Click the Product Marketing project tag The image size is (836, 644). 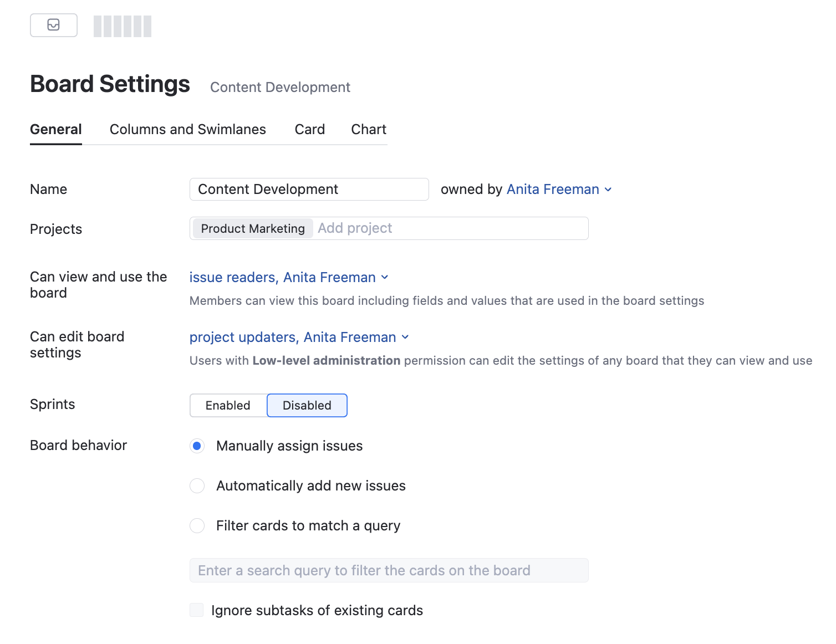click(x=253, y=228)
